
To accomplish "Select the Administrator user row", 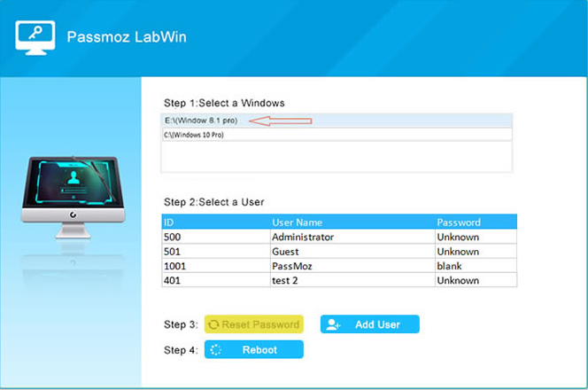I will pyautogui.click(x=339, y=237).
